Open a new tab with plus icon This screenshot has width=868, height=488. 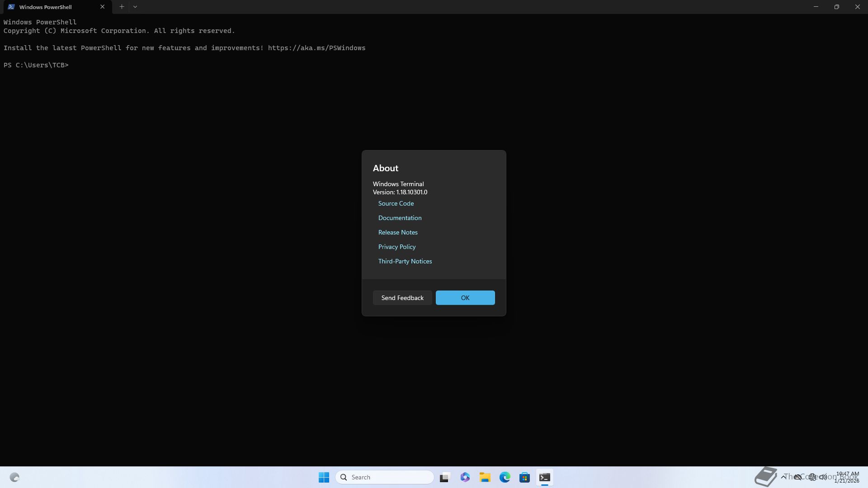(x=122, y=7)
